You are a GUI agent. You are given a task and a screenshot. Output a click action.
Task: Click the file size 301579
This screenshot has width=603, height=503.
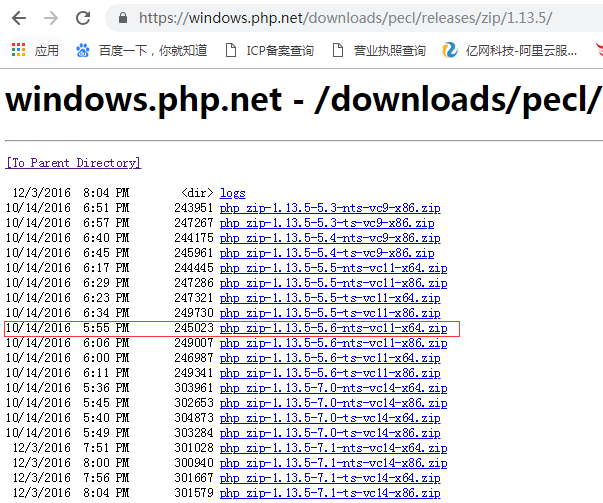193,493
